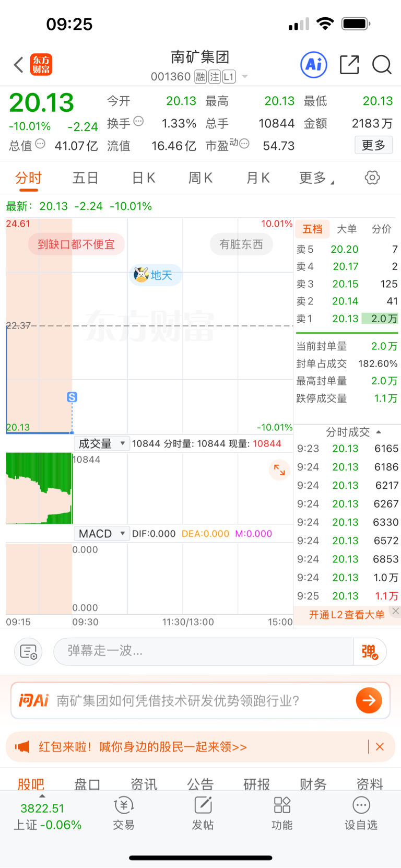The image size is (401, 868).
Task: Expand the chart to fullscreen icon
Action: 279,470
